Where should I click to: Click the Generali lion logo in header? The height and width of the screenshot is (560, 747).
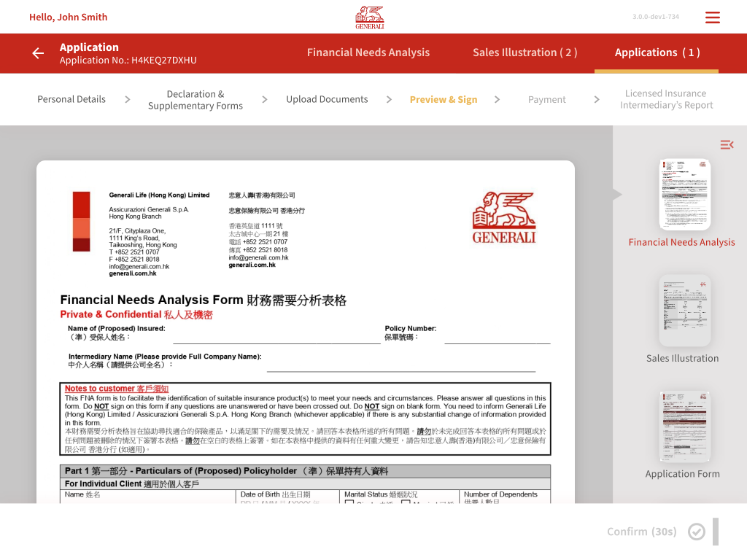370,17
